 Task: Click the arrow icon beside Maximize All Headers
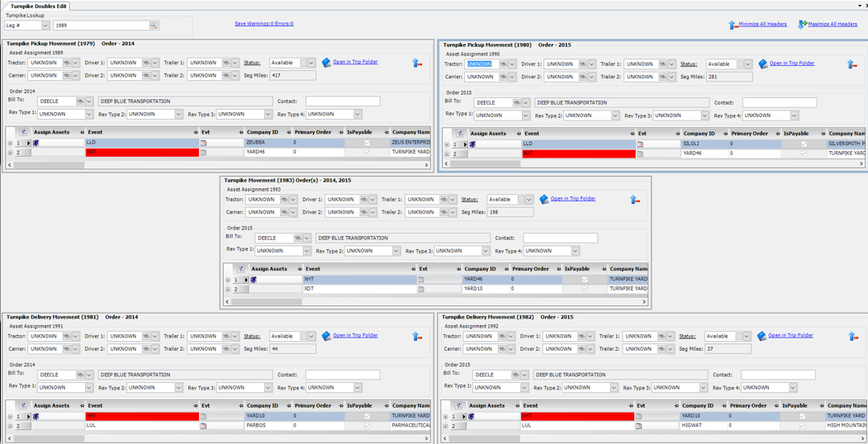[x=802, y=25]
